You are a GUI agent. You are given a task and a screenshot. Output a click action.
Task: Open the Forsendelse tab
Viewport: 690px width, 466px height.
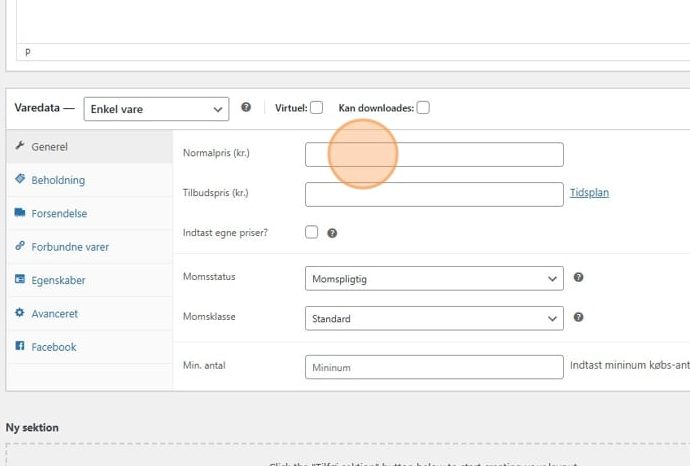click(90, 213)
